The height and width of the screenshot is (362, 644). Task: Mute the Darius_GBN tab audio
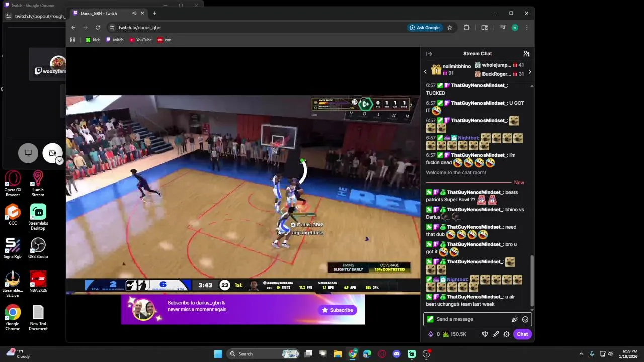coord(134,13)
